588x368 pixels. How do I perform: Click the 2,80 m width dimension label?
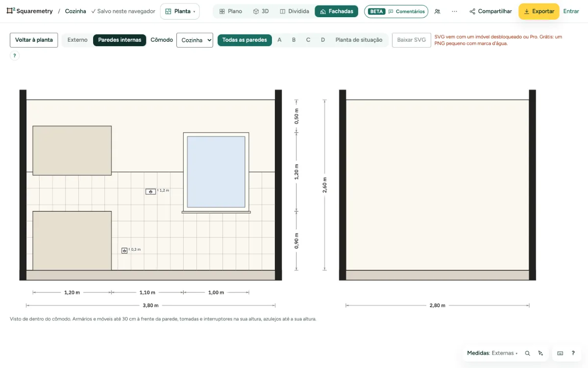tap(438, 305)
